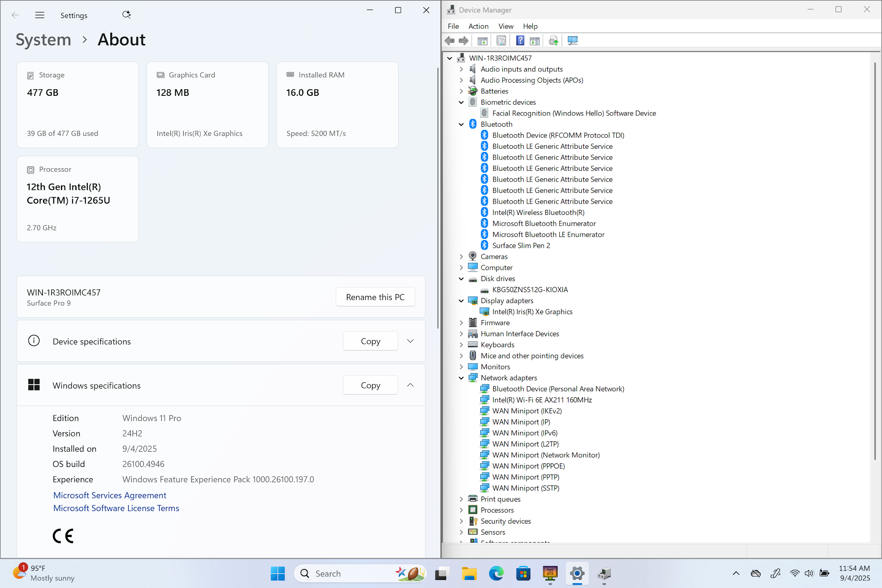The height and width of the screenshot is (588, 882).
Task: Click the volume speaker icon in system tray
Action: pyautogui.click(x=809, y=574)
